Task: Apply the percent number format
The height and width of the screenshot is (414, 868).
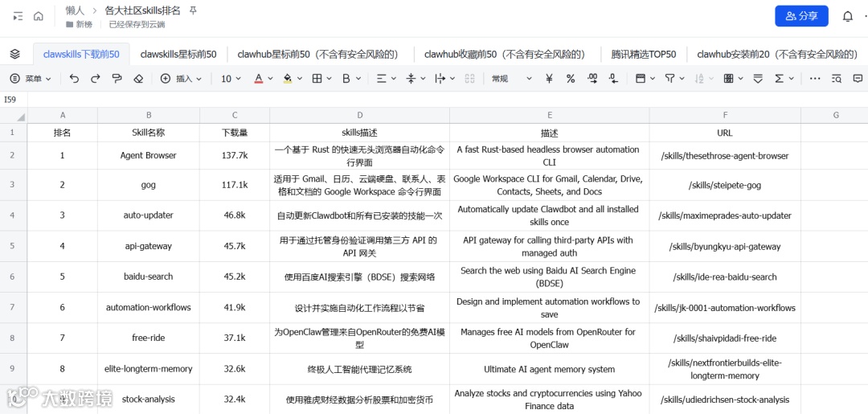Action: (x=570, y=79)
